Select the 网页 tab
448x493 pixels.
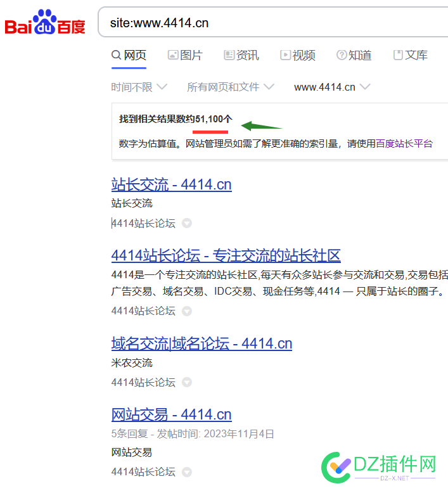point(129,55)
